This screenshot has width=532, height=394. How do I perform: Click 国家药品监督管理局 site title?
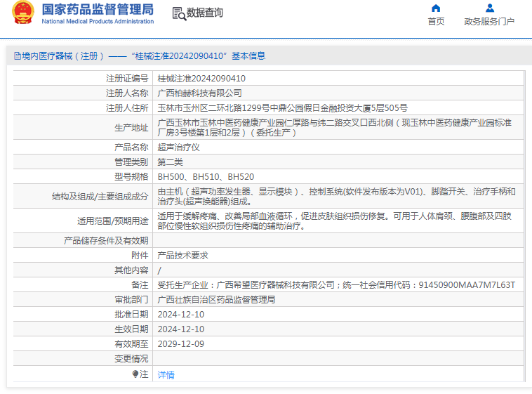[98, 10]
